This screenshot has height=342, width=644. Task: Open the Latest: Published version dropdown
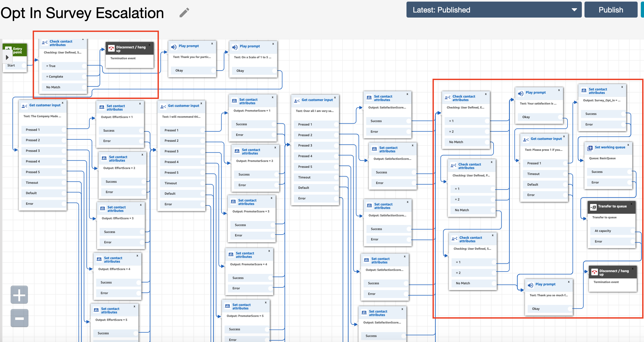click(x=494, y=10)
